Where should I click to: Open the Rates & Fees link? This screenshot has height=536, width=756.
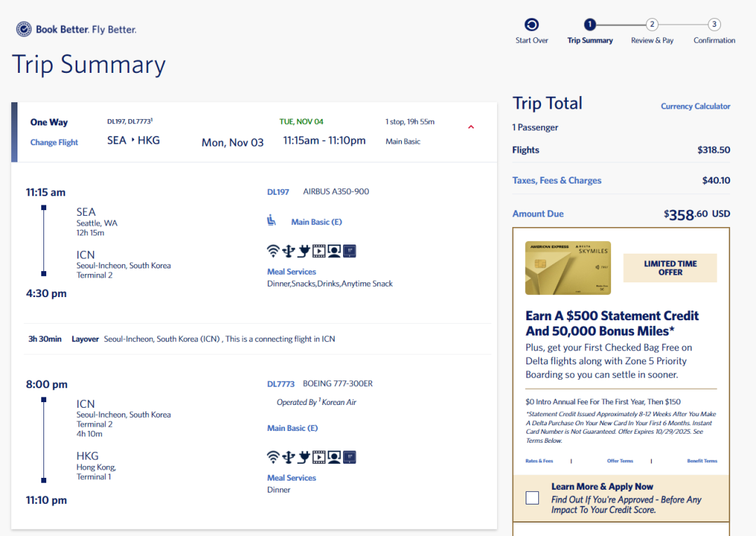539,461
